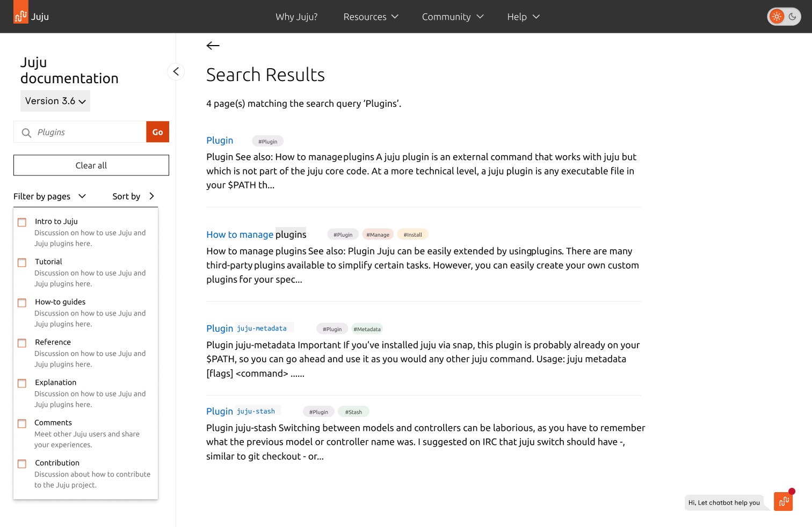
Task: Check the Explanation filter
Action: (22, 383)
